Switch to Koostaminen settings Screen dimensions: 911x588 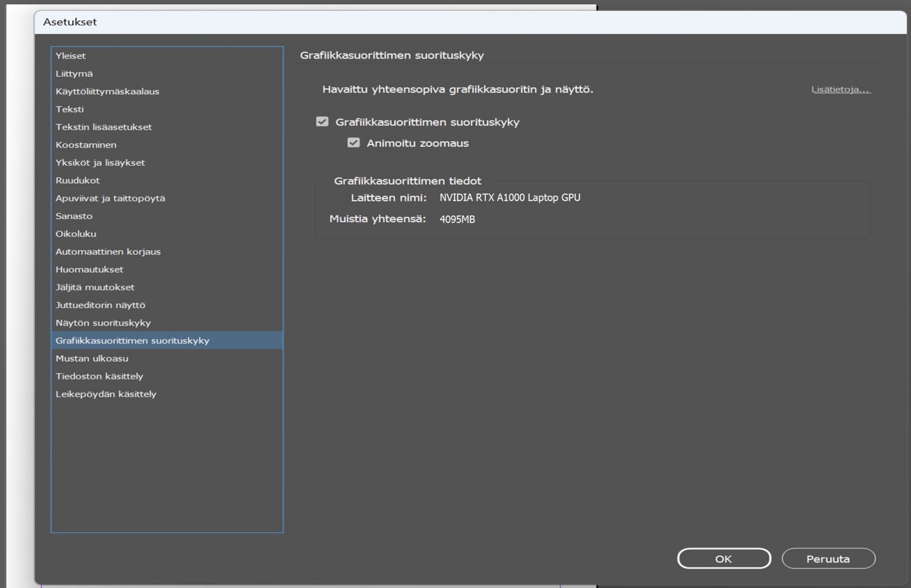(86, 145)
